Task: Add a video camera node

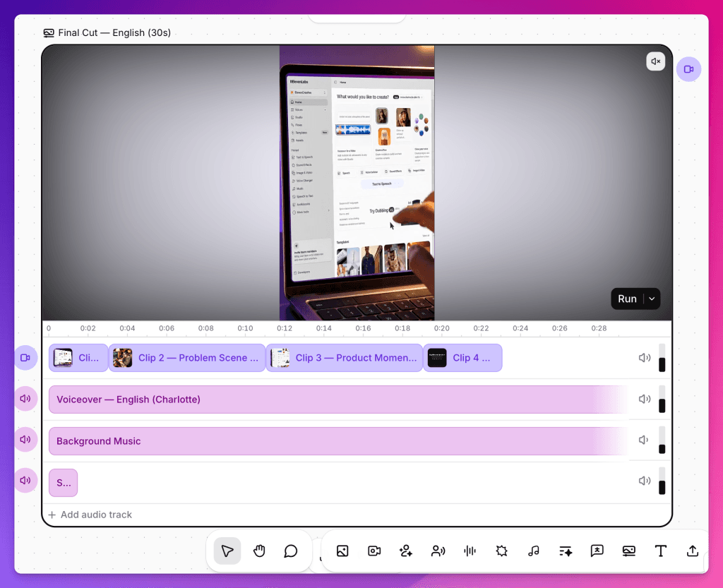Action: point(374,551)
